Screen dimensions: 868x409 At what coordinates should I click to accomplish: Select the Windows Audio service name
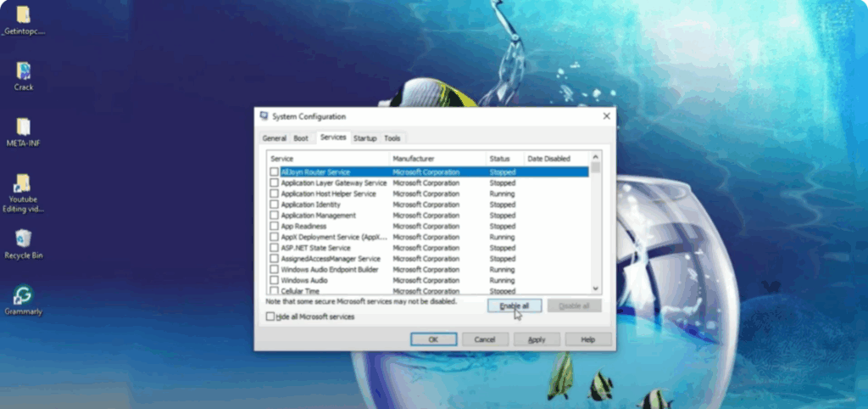(304, 280)
